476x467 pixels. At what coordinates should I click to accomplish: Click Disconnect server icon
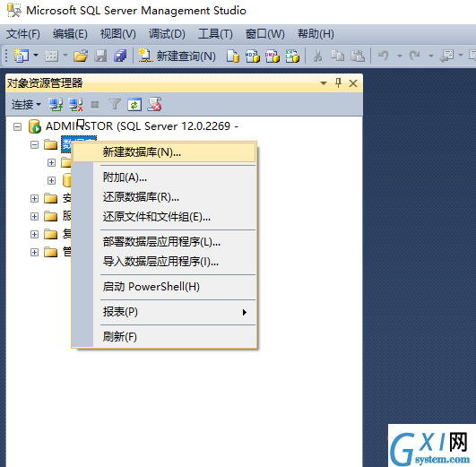[x=75, y=105]
